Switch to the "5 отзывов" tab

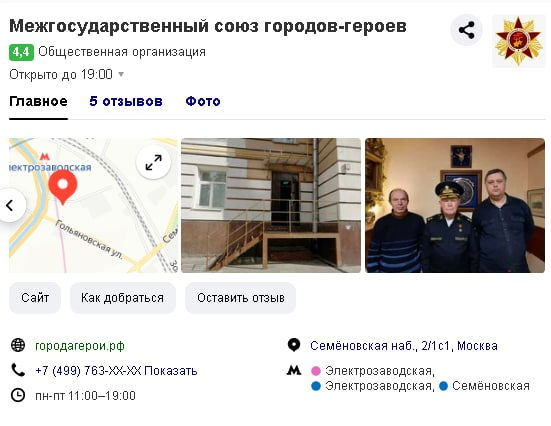126,101
